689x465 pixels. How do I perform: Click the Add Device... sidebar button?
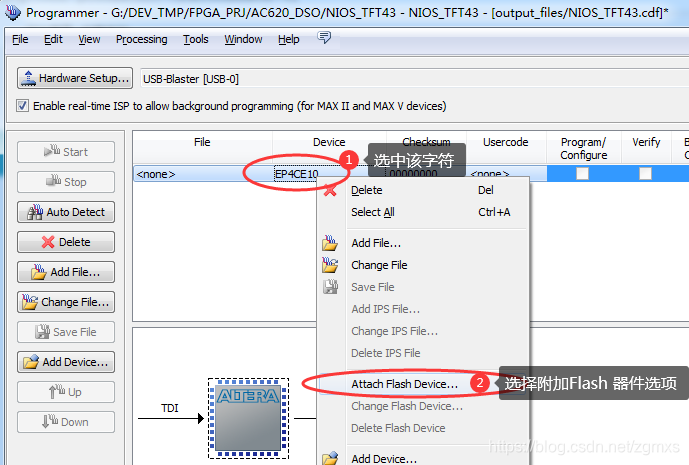pyautogui.click(x=66, y=362)
